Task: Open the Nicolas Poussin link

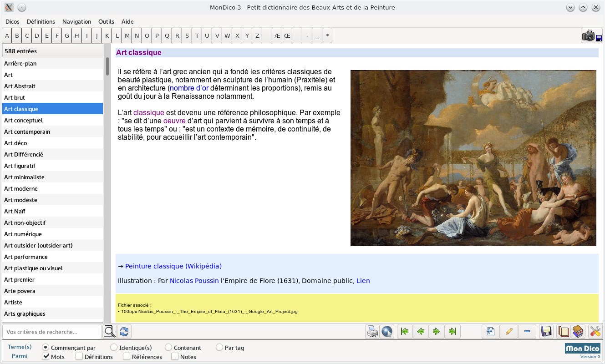Action: point(194,281)
